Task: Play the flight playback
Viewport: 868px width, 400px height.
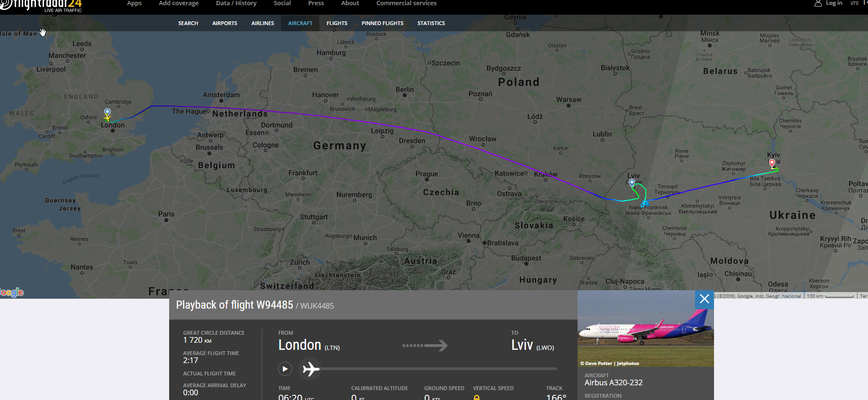Action: pos(285,369)
